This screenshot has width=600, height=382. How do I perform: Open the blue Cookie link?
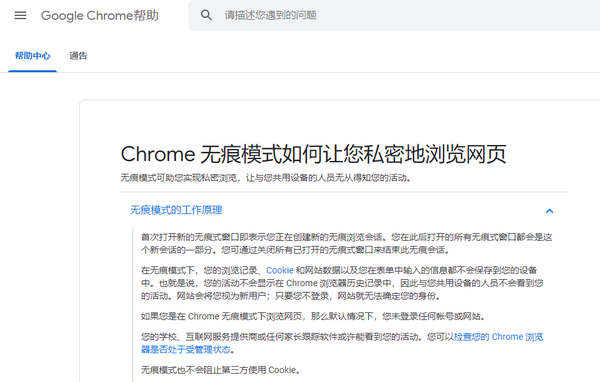(280, 270)
